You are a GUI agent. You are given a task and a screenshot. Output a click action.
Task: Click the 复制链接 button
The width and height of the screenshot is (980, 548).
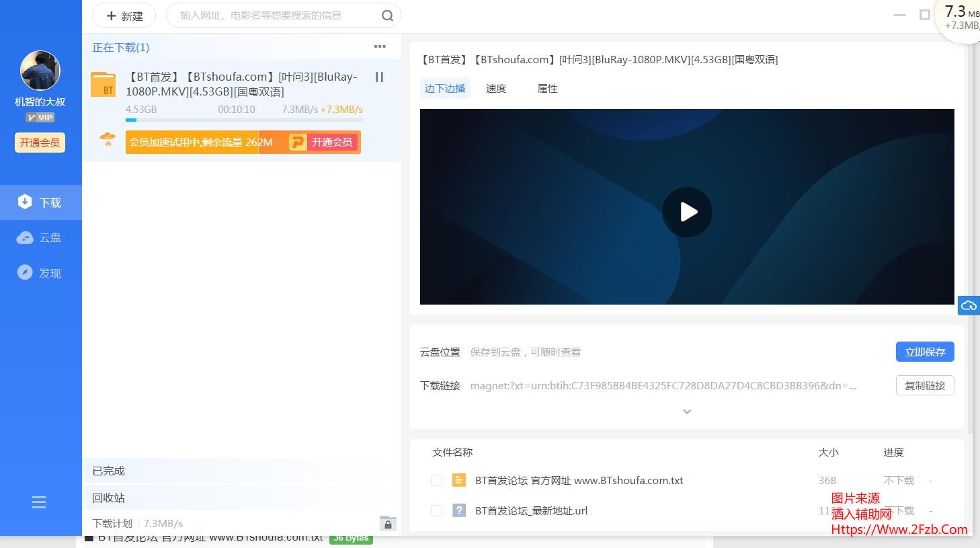click(925, 385)
